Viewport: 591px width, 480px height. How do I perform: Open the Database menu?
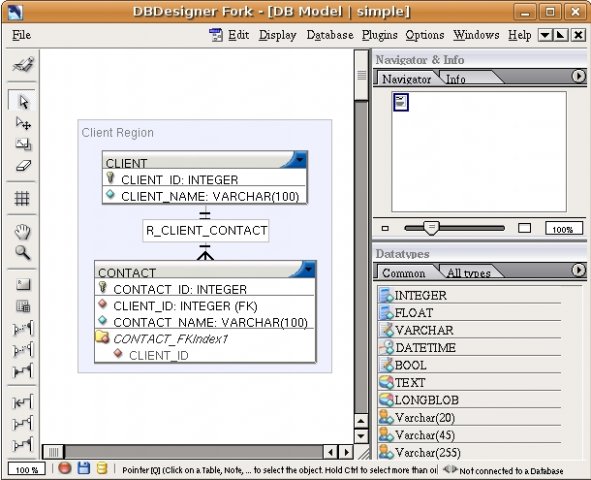pos(330,35)
